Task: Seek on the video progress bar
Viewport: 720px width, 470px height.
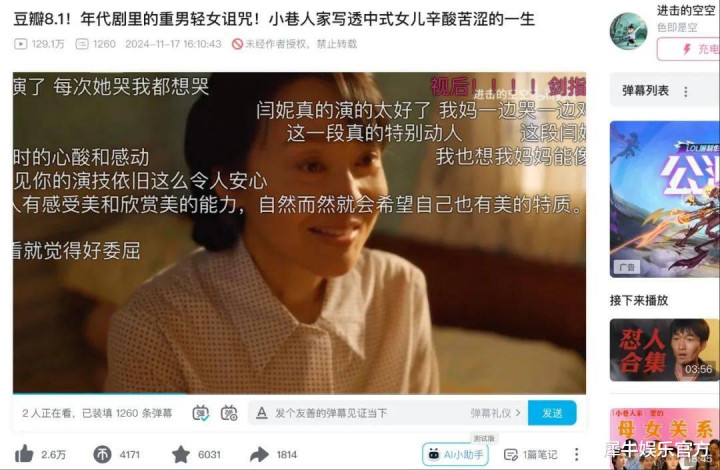Action: click(299, 393)
